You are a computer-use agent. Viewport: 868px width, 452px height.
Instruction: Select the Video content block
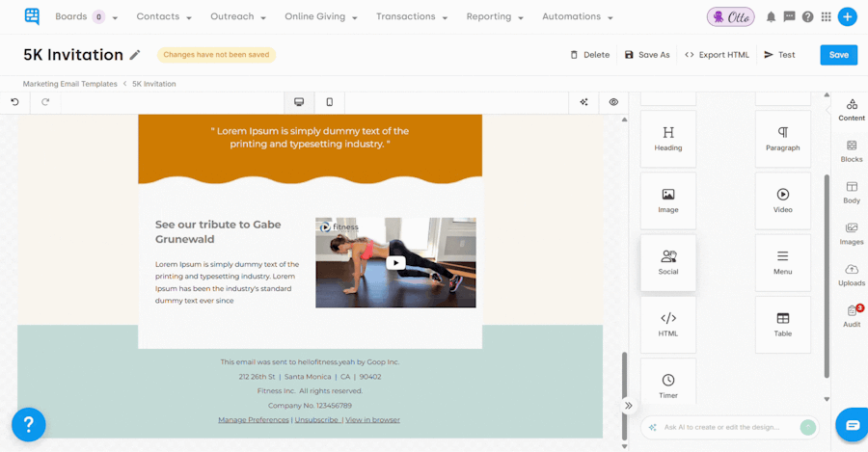point(783,200)
